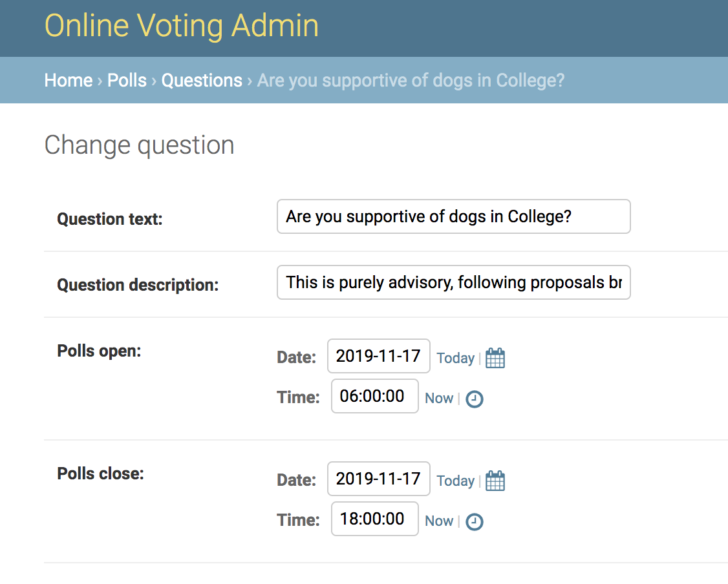Set Polls close date using Today link
This screenshot has height=584, width=728.
coord(455,481)
